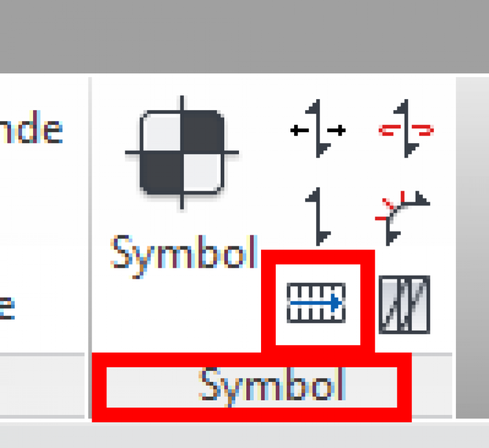The height and width of the screenshot is (448, 489).
Task: Click the separator between left panel and Symbol panel
Action: click(90, 248)
